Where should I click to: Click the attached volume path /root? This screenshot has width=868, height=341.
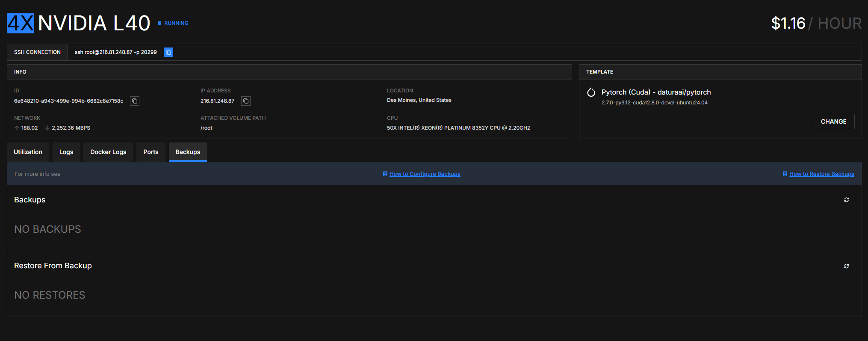pos(207,128)
